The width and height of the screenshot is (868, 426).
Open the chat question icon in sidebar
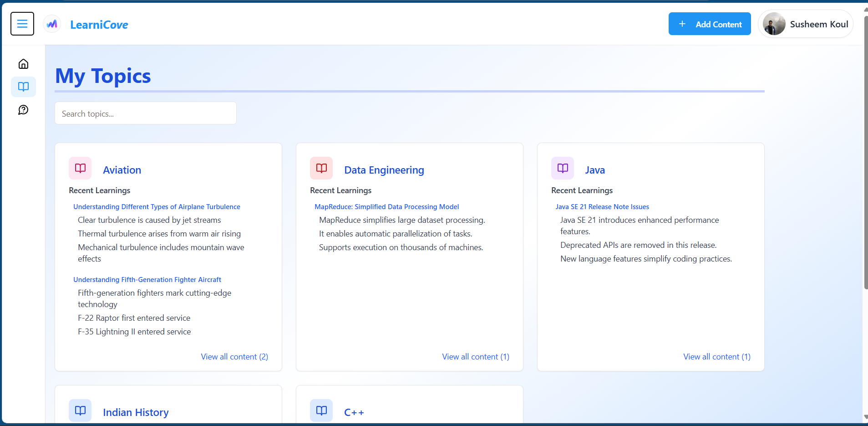23,110
